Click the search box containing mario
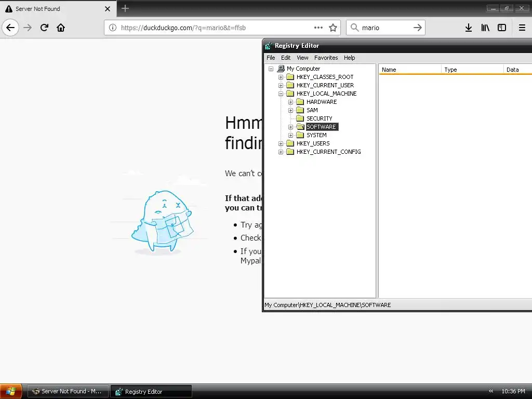This screenshot has height=399, width=532. point(386,28)
